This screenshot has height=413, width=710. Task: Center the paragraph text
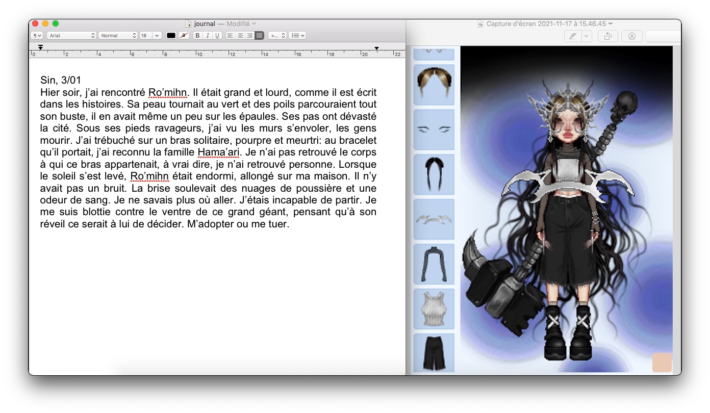click(240, 35)
